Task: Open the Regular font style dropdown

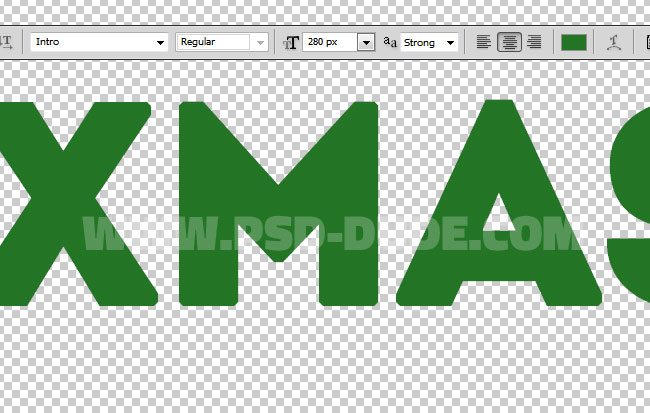Action: click(260, 42)
